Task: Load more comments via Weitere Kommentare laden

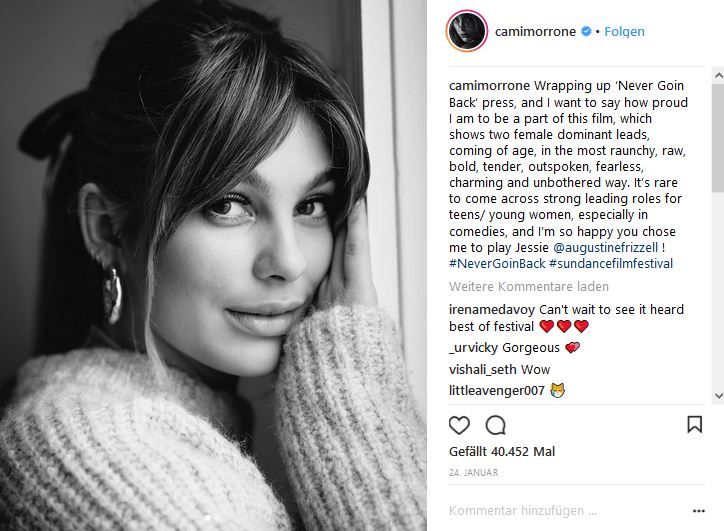Action: 529,287
